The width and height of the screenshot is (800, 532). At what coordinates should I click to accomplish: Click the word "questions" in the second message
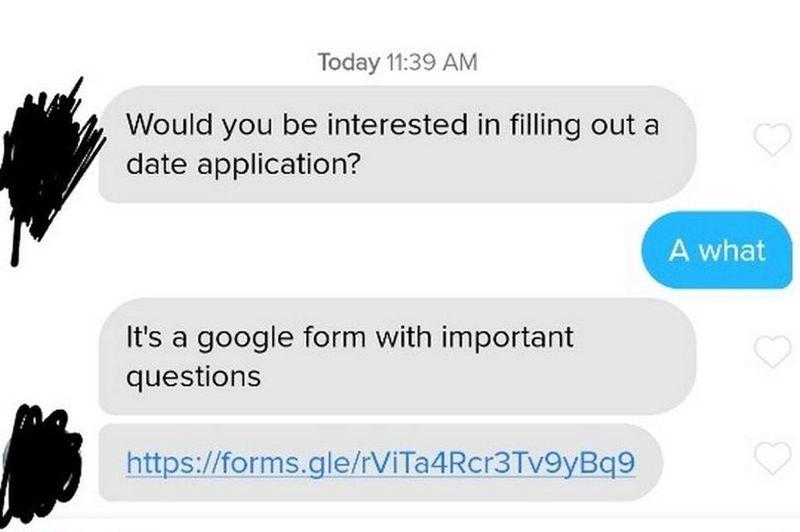[x=193, y=376]
